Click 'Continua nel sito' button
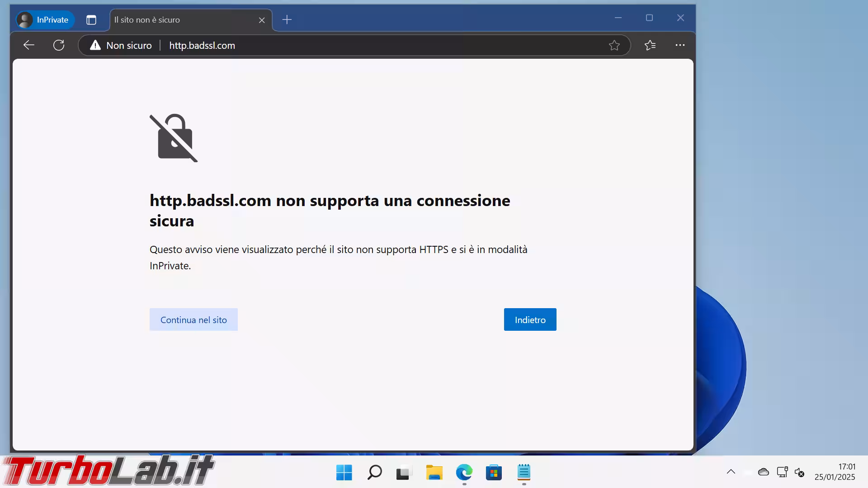The image size is (868, 488). click(x=193, y=319)
